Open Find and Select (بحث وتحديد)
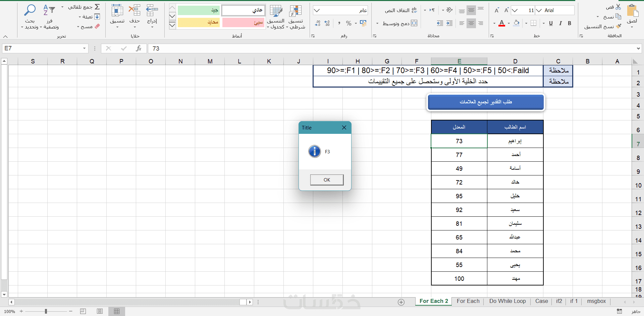Viewport: 644px width, 316px height. tap(30, 17)
